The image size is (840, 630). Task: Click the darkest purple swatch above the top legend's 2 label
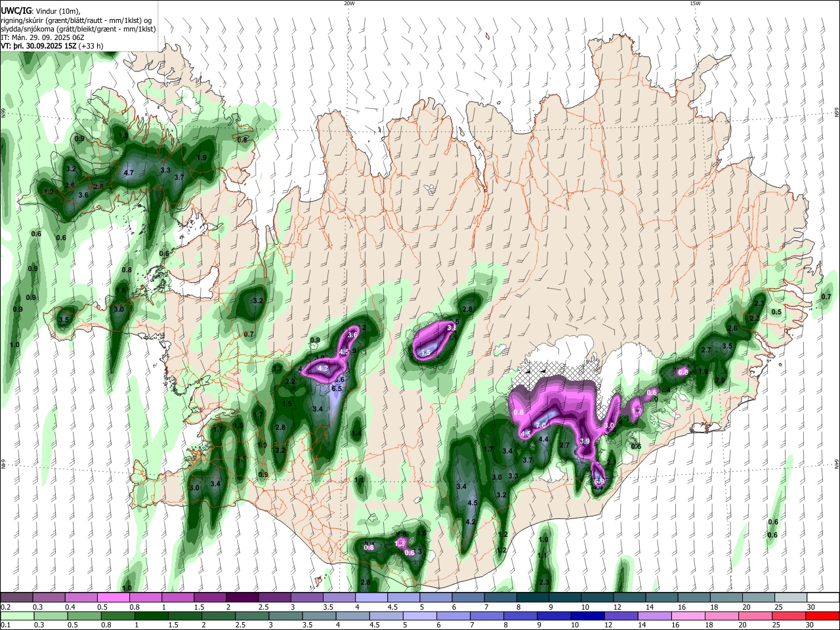point(241,598)
